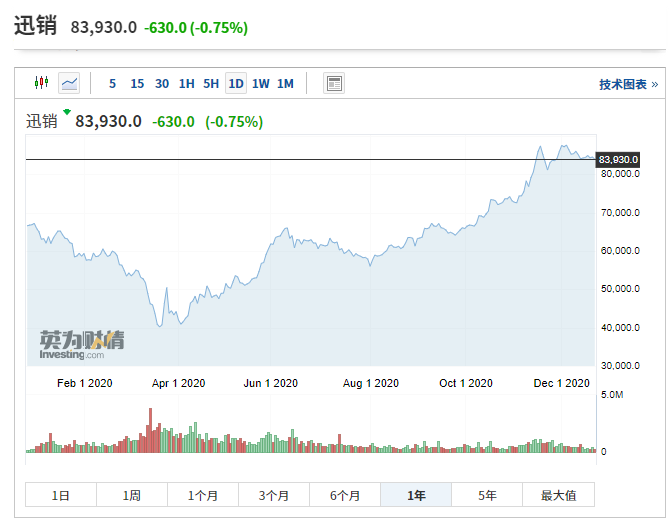Image resolution: width=671 pixels, height=524 pixels.
Task: Show the 5年 time range
Action: click(x=487, y=495)
